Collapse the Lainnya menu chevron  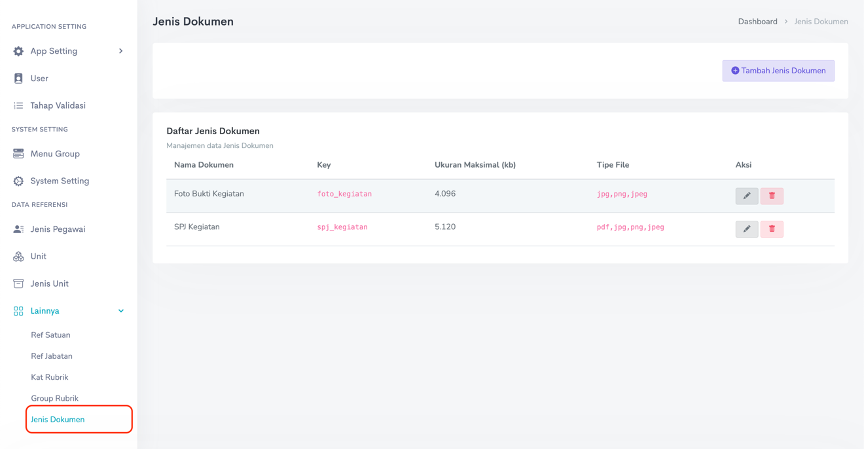pos(121,311)
